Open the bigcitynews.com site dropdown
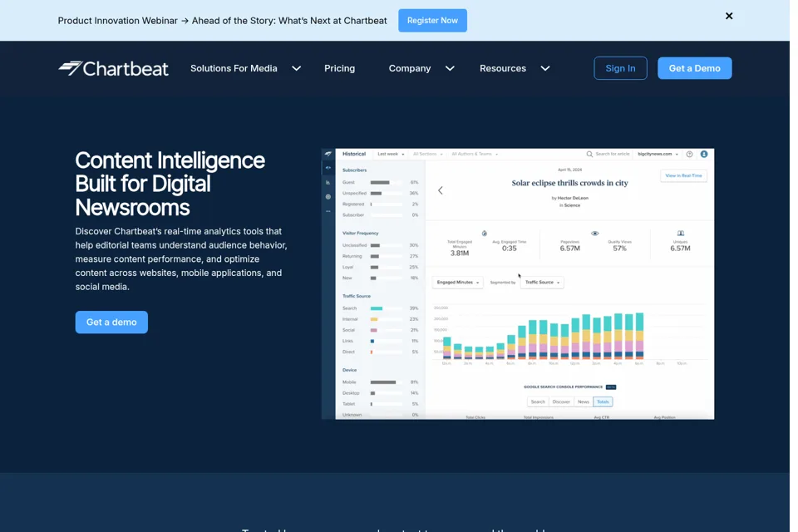The width and height of the screenshot is (798, 532). coord(658,154)
